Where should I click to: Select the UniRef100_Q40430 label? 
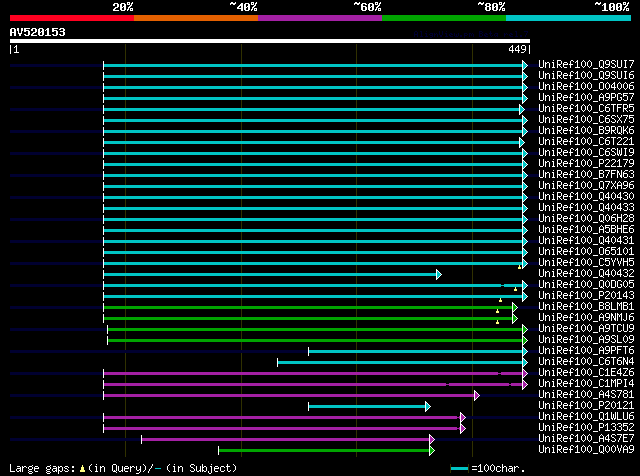coord(586,197)
